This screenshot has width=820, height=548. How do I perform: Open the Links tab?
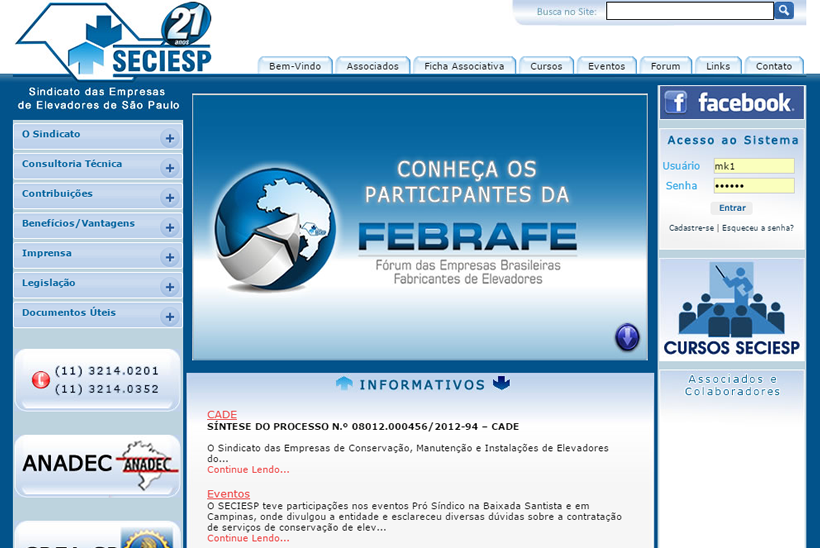pyautogui.click(x=718, y=66)
